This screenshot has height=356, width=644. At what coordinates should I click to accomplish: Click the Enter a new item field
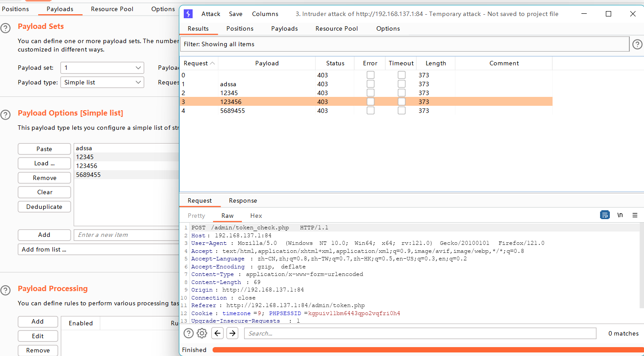(x=126, y=235)
